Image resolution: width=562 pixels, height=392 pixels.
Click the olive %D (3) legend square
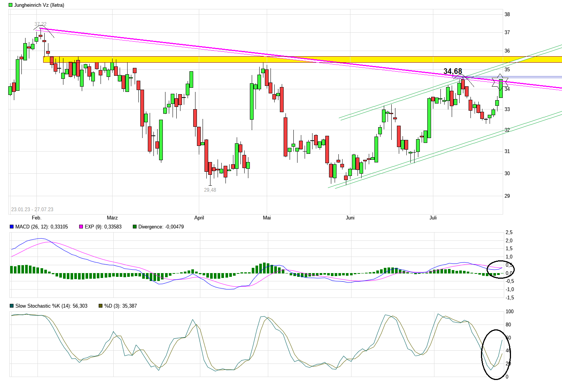101,306
